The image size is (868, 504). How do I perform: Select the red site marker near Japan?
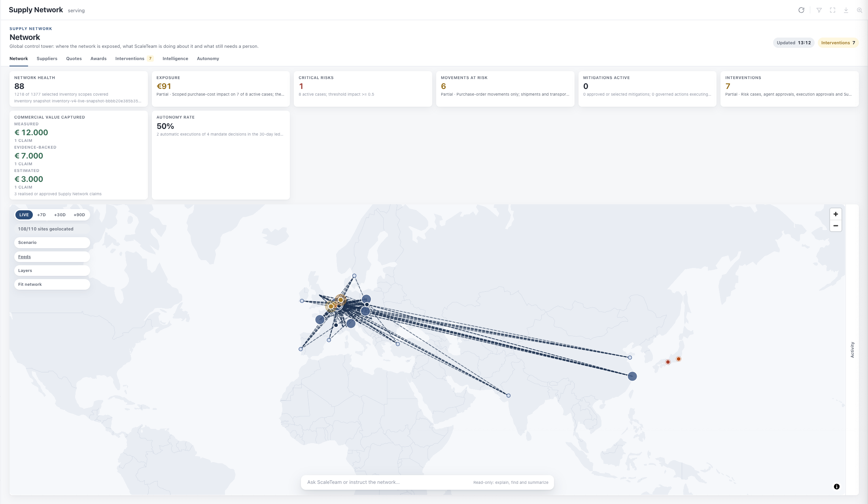668,362
